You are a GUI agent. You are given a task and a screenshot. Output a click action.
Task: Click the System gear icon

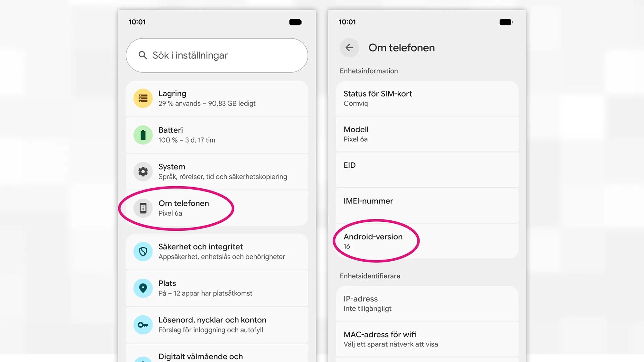(x=143, y=172)
